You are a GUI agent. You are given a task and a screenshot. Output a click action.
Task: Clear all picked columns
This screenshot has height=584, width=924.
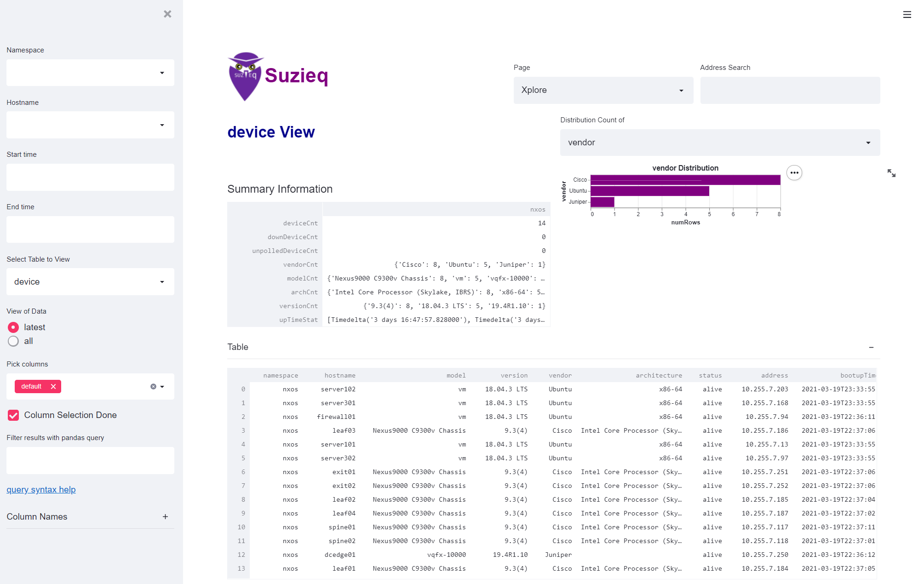pos(153,387)
